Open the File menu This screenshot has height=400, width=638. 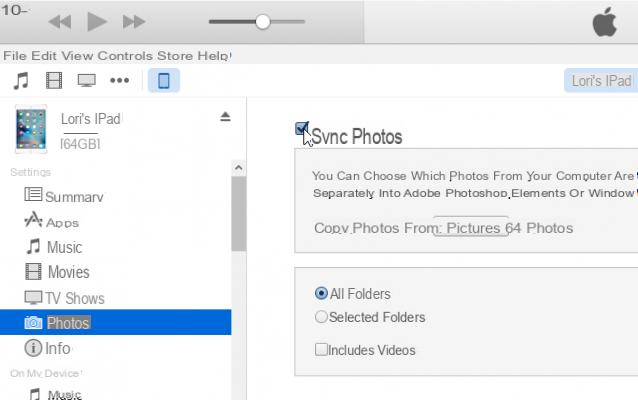tap(15, 55)
